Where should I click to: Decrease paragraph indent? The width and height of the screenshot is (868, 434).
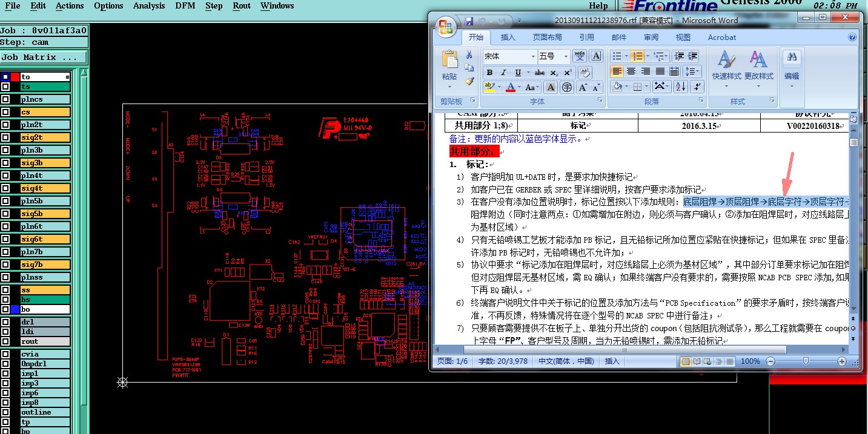click(x=680, y=56)
